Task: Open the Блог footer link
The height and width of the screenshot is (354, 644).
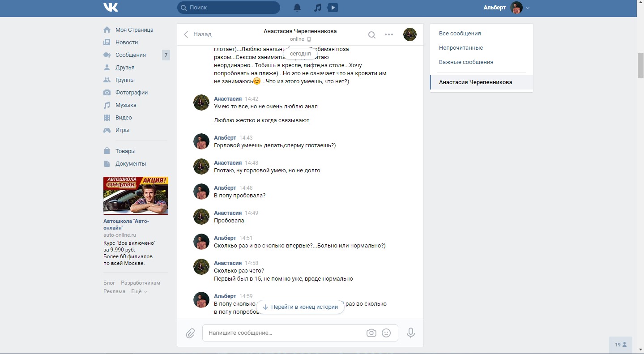Action: (109, 283)
